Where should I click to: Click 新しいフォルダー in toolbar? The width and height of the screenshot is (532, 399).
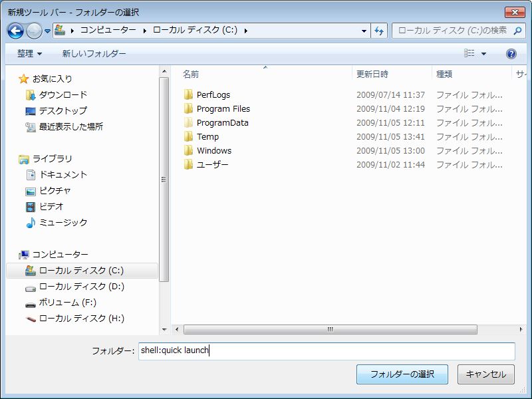[94, 54]
